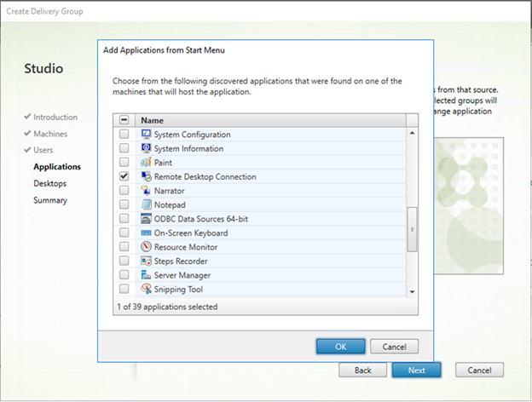Select the Snipping Tool row text
The width and height of the screenshot is (532, 402).
click(x=178, y=290)
